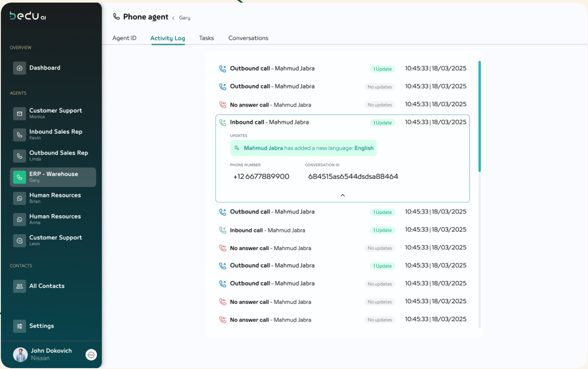This screenshot has height=369, width=588.
Task: Click the conversation ID 684515as6544dsdsa88464
Action: click(353, 177)
